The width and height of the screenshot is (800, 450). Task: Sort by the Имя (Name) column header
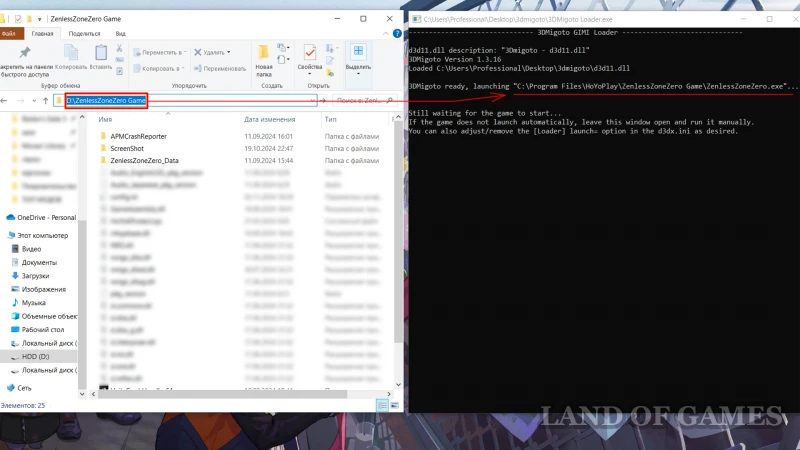click(x=105, y=119)
